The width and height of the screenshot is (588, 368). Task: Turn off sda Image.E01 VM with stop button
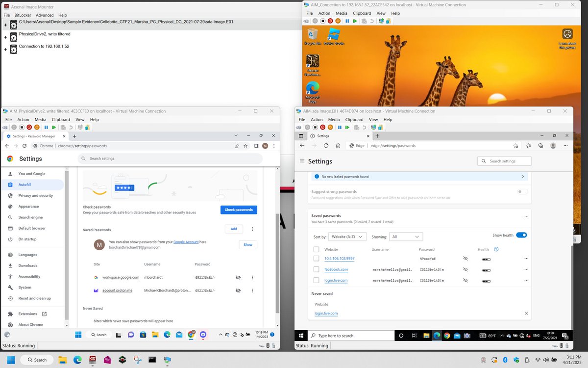(315, 128)
